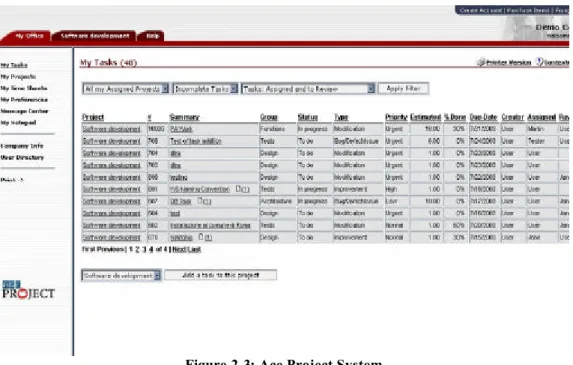573x365 pixels.
Task: Open User Directory in the sidebar
Action: pyautogui.click(x=22, y=157)
